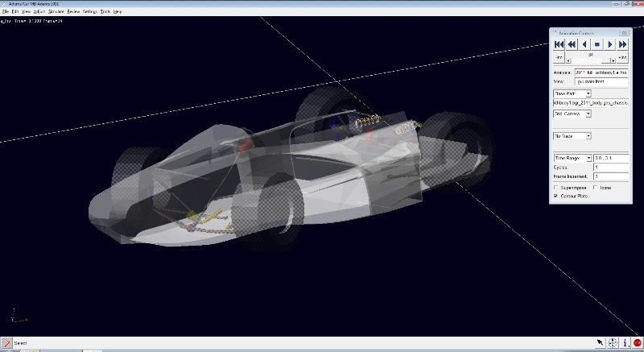This screenshot has width=644, height=352.
Task: Expand the No Trace dropdown
Action: coord(588,136)
